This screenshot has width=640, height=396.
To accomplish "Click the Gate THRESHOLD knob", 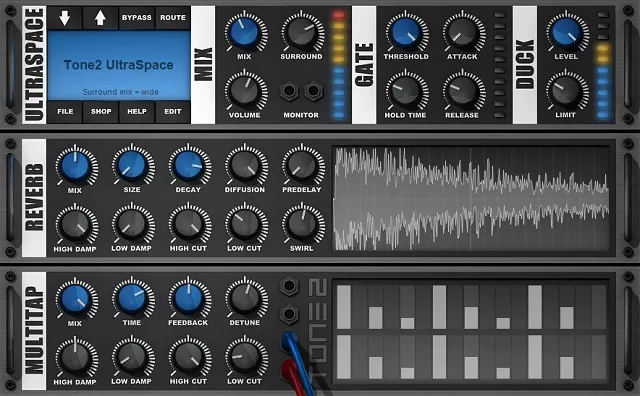I will click(x=406, y=33).
